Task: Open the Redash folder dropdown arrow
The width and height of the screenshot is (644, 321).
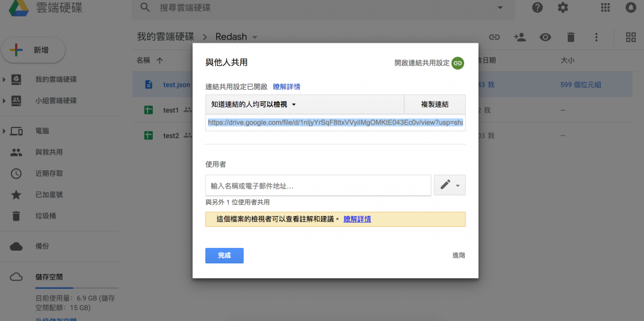Action: click(x=255, y=37)
